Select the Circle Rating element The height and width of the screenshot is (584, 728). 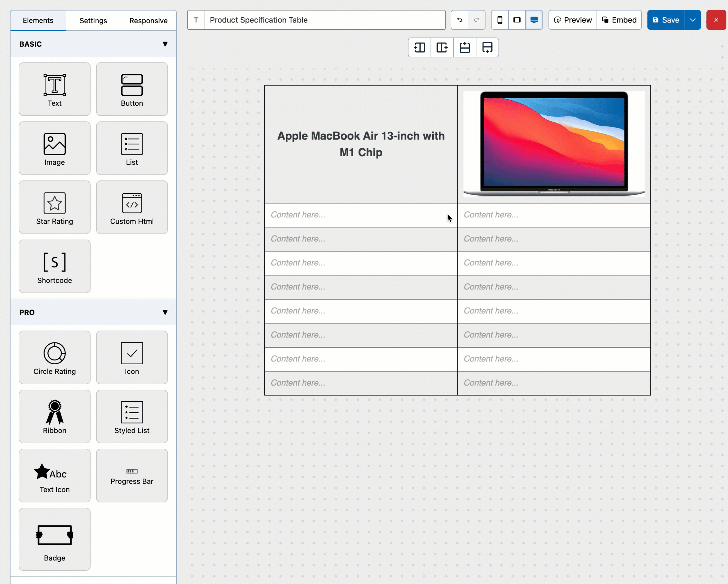click(55, 357)
